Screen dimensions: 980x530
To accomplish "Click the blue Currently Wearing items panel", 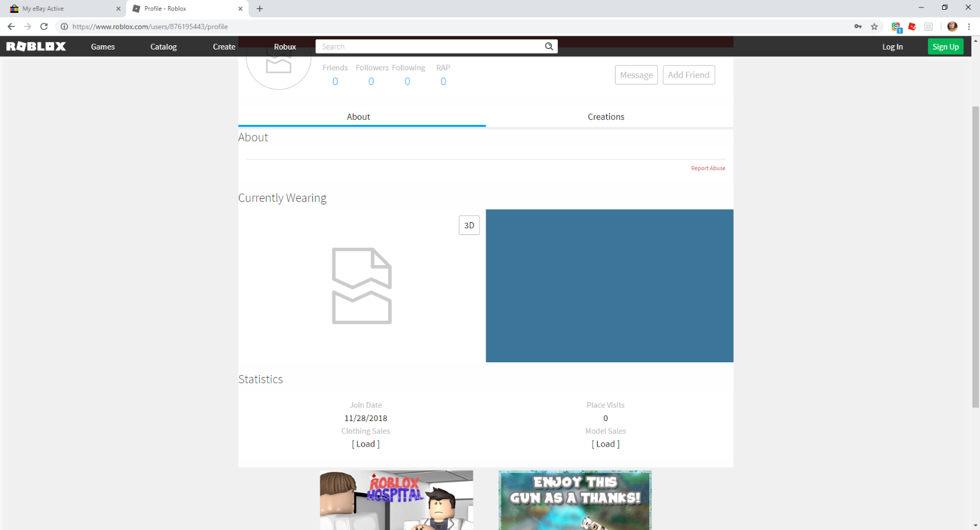I will tap(609, 286).
